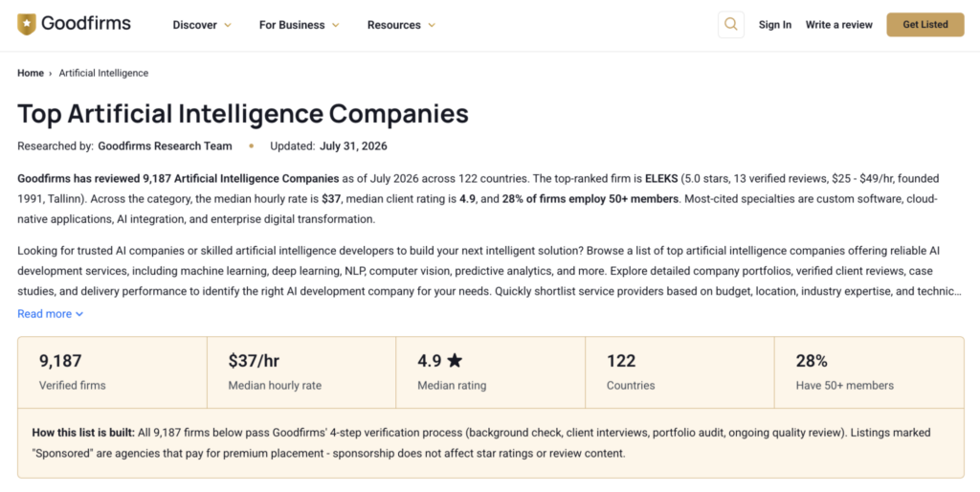
Task: Click bold 9,187 Artificial Intelligence Companies phrase
Action: [x=240, y=179]
